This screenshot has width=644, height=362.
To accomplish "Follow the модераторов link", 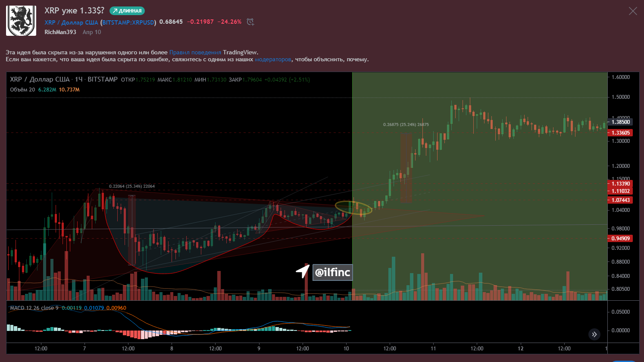I will [273, 60].
